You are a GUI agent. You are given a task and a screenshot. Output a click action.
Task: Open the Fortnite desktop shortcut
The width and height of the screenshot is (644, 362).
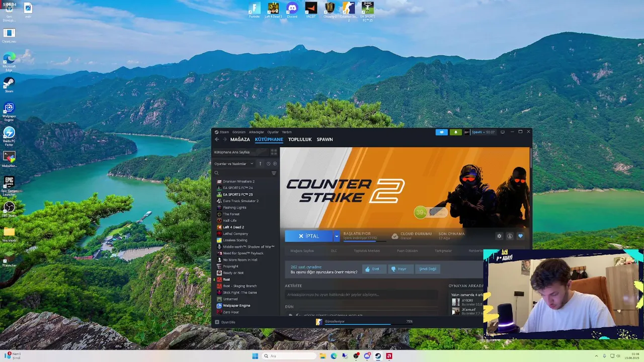pyautogui.click(x=255, y=10)
